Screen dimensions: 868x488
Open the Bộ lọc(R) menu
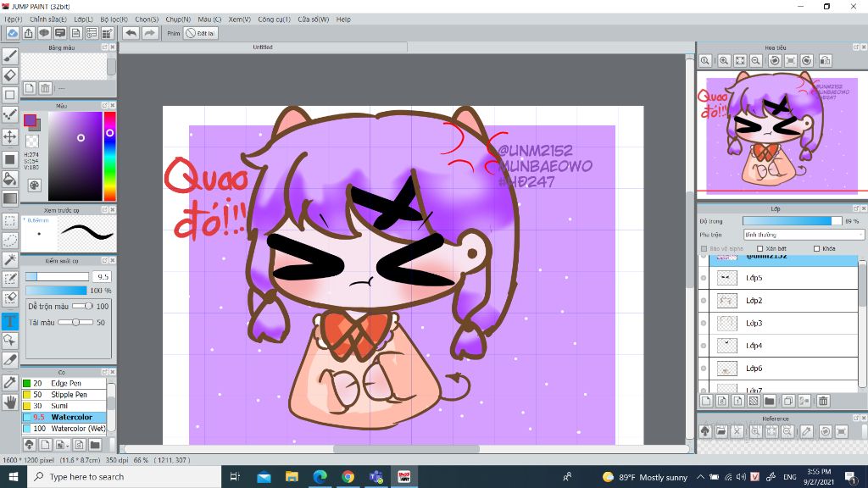point(114,19)
